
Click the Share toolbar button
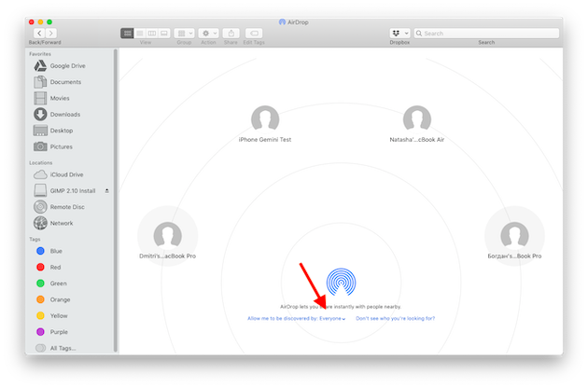click(x=231, y=34)
